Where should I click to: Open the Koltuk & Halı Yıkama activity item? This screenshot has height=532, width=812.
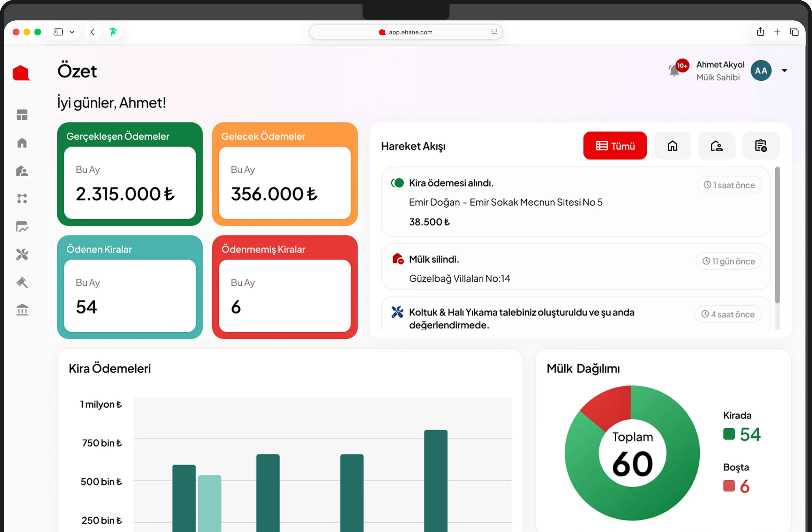[575, 313]
